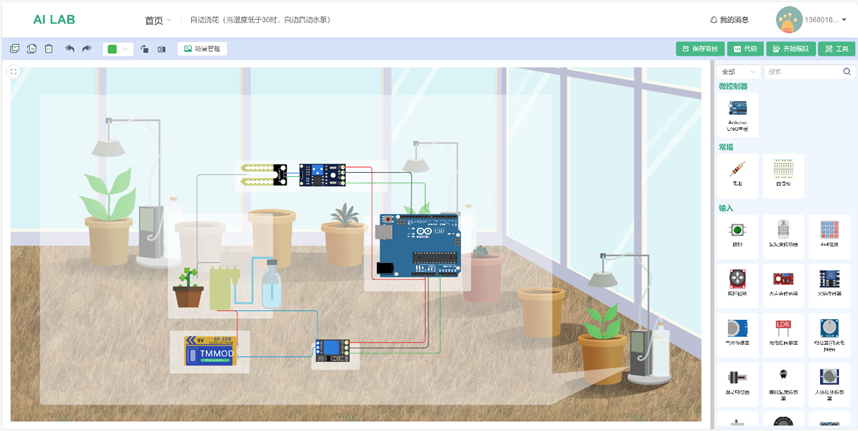Toggle the fullscreen icon on canvas corner
This screenshot has height=431, width=858.
coord(14,72)
